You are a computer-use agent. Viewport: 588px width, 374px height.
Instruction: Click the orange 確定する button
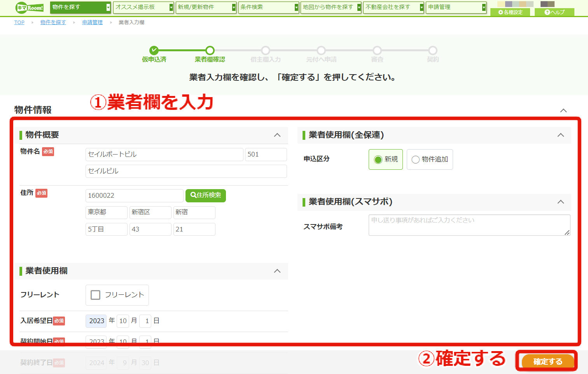pyautogui.click(x=548, y=362)
